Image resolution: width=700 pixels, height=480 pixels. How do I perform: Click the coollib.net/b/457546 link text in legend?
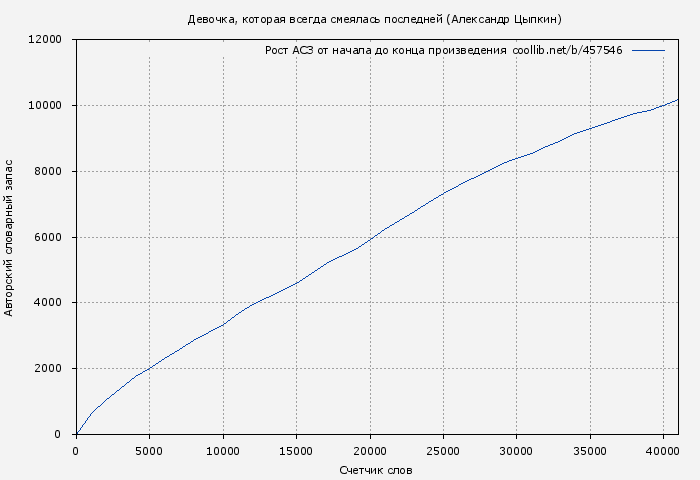567,50
